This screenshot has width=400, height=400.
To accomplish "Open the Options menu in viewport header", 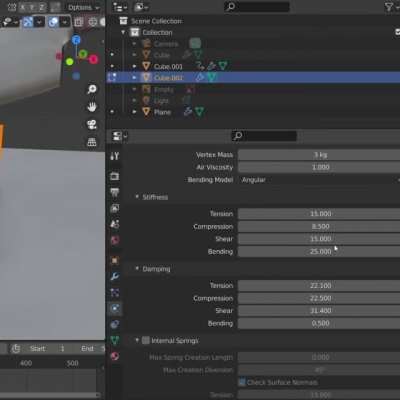I will tap(83, 7).
